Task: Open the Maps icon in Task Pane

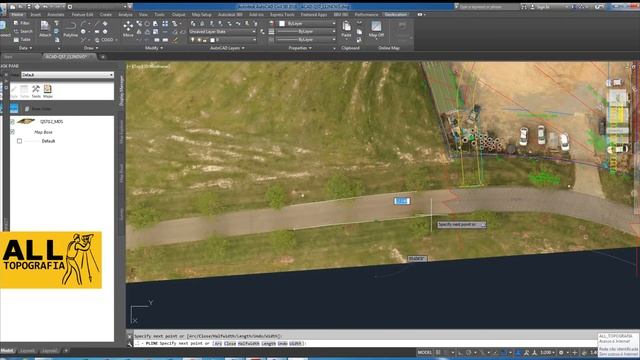Action: pyautogui.click(x=48, y=91)
